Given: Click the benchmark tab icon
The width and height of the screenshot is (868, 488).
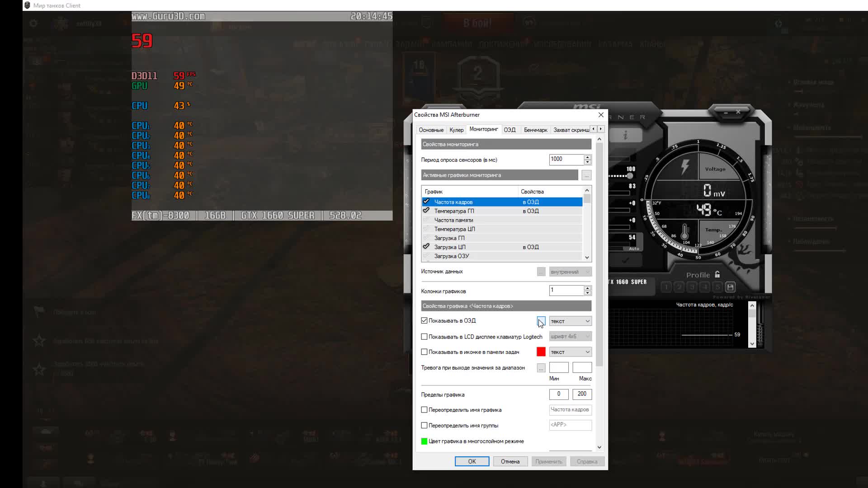Looking at the screenshot, I should click(x=534, y=129).
